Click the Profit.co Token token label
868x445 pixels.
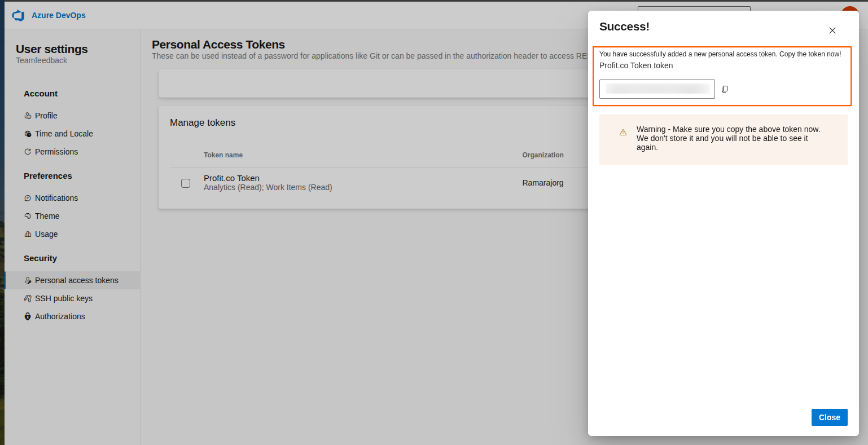tap(636, 65)
